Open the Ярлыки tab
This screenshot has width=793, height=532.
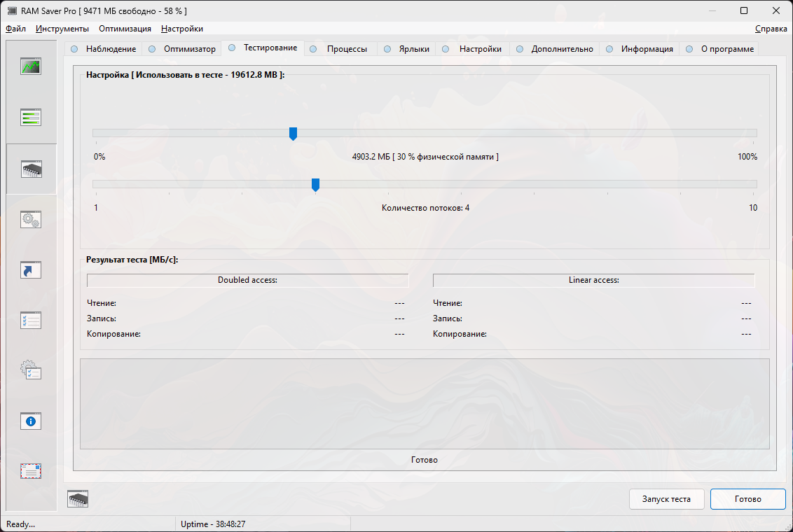(x=406, y=49)
